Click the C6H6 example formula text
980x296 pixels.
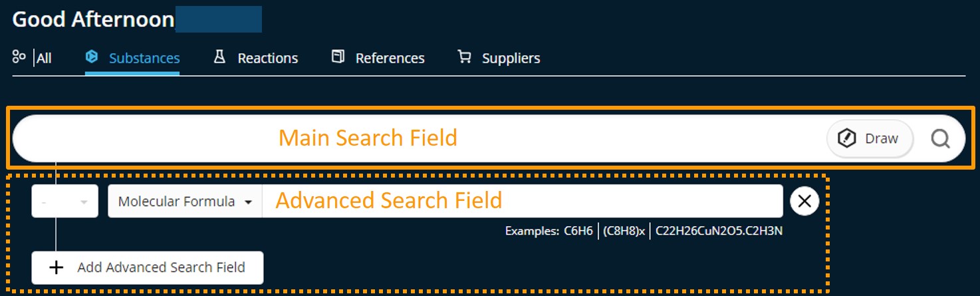click(578, 231)
